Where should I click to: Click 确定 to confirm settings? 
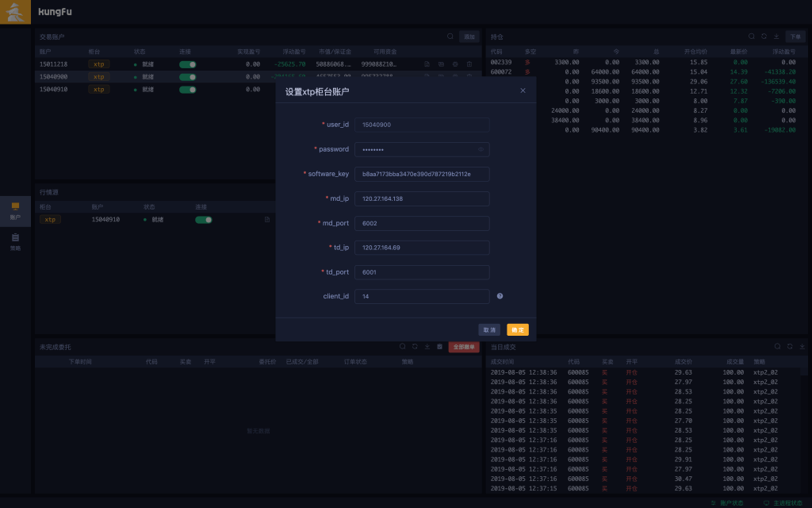[x=518, y=329]
